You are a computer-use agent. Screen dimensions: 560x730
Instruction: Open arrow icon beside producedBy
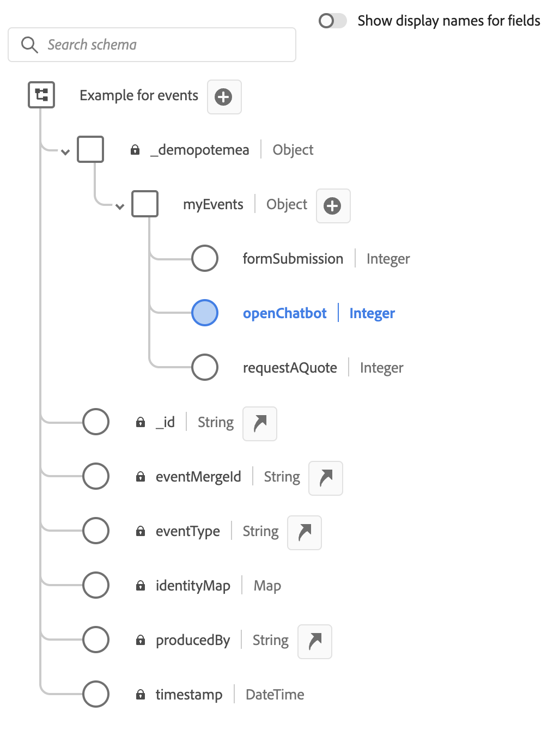pyautogui.click(x=315, y=641)
